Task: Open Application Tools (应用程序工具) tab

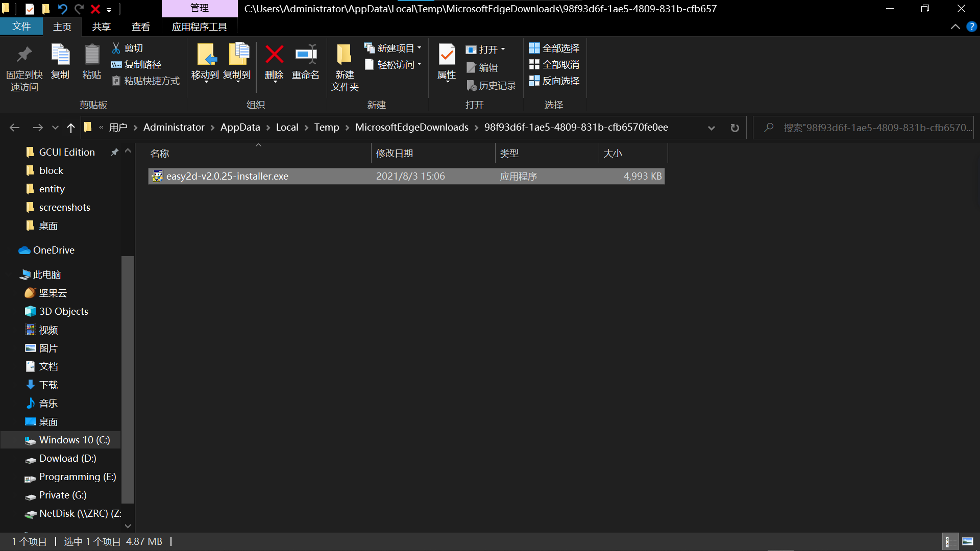Action: coord(200,27)
